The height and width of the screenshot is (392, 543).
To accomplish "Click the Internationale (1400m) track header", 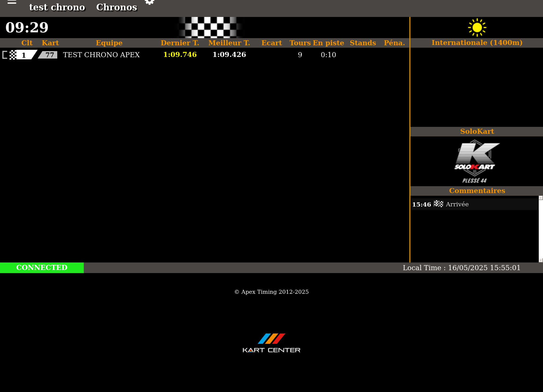I will 477,43.
